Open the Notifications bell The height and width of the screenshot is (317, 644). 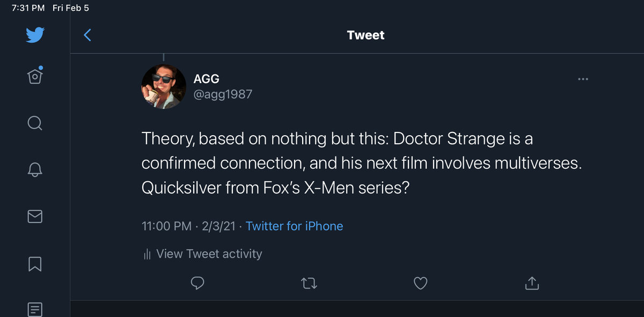(35, 169)
